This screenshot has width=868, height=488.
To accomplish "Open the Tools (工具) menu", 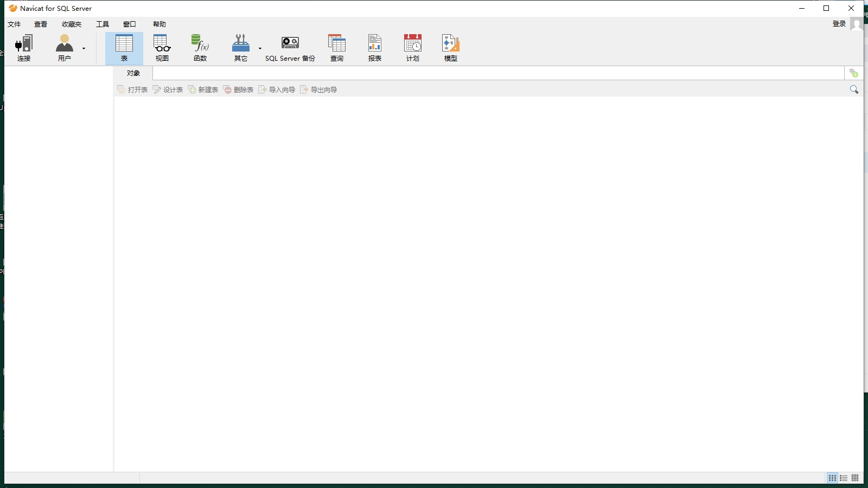I will [103, 24].
